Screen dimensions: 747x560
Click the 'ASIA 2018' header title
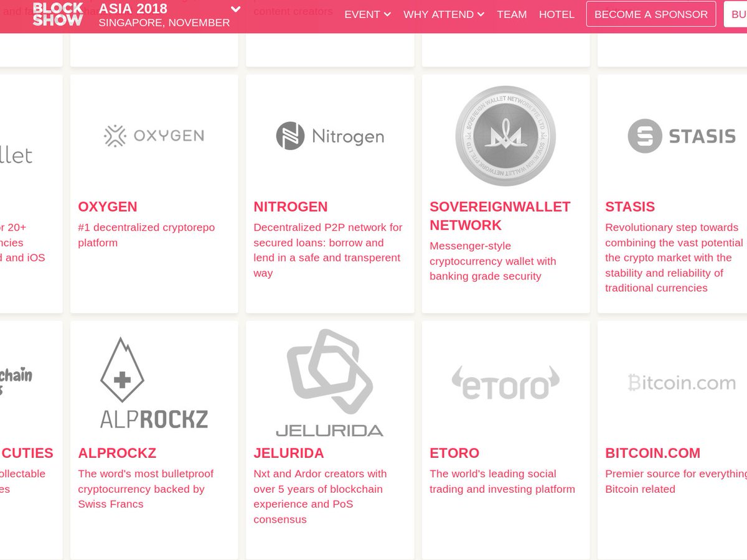(x=133, y=9)
